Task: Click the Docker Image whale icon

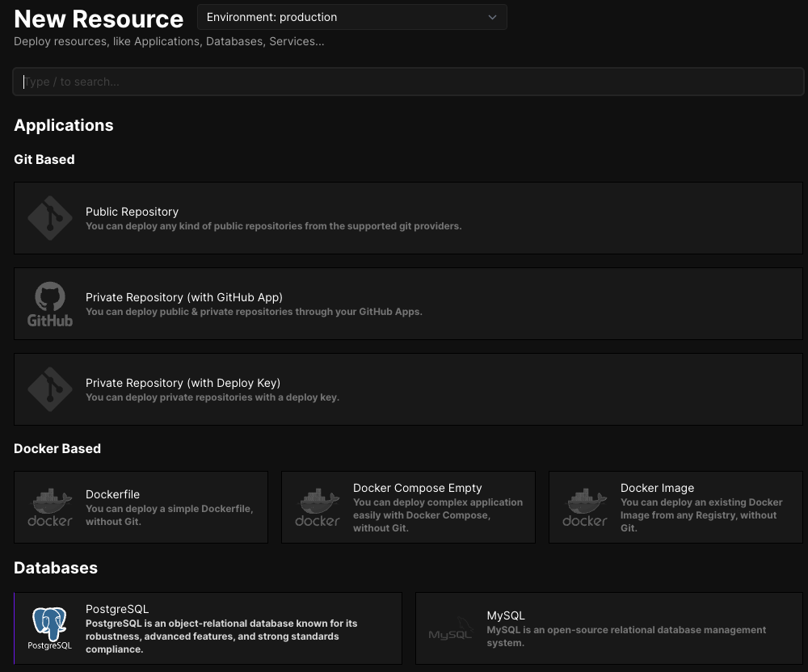Action: [x=584, y=507]
